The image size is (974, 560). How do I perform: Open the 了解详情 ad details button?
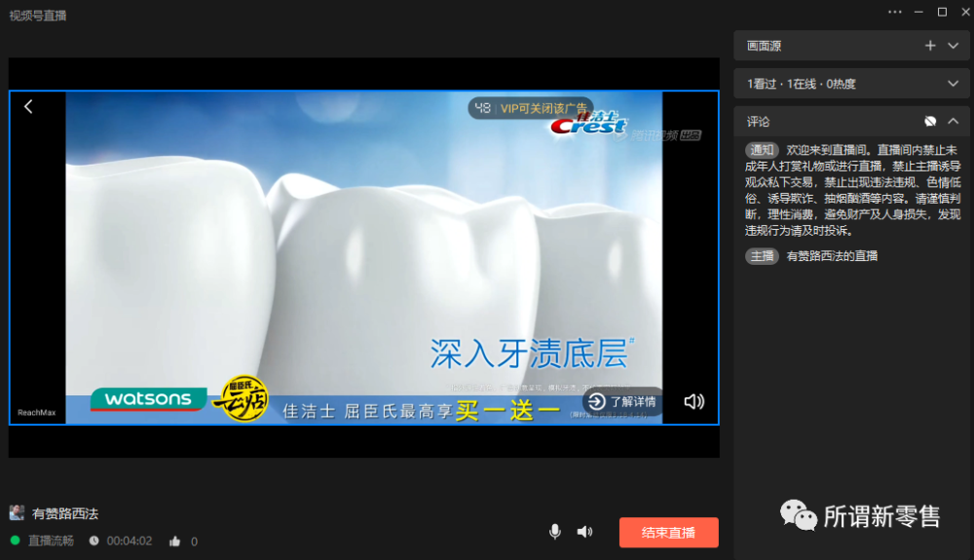(x=622, y=401)
